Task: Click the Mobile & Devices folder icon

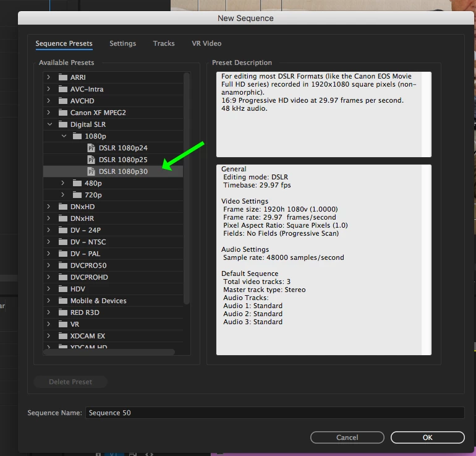Action: pyautogui.click(x=63, y=301)
